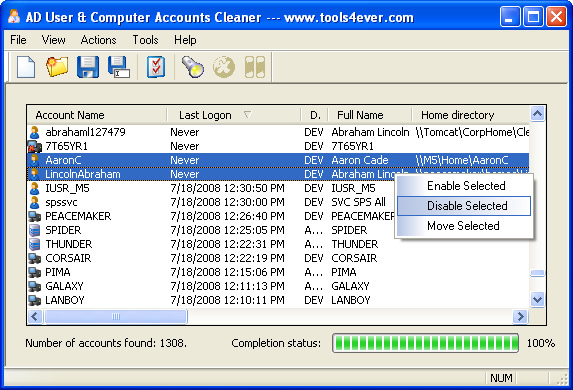Select the spssvc account name

point(61,202)
